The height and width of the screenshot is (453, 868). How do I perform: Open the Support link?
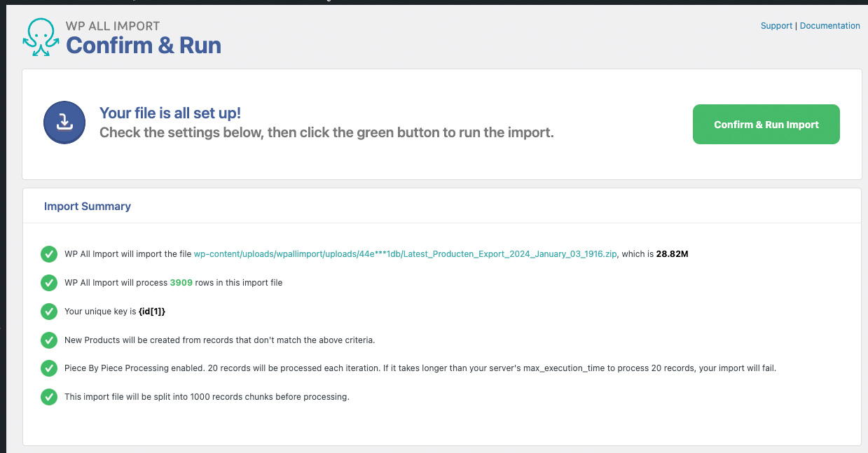click(x=776, y=26)
